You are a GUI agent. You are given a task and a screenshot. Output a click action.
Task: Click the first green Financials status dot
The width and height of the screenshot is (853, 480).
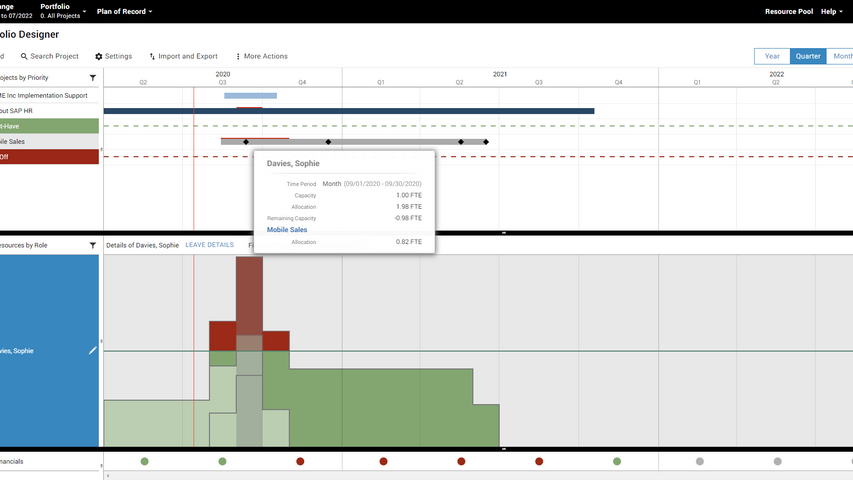pos(145,461)
